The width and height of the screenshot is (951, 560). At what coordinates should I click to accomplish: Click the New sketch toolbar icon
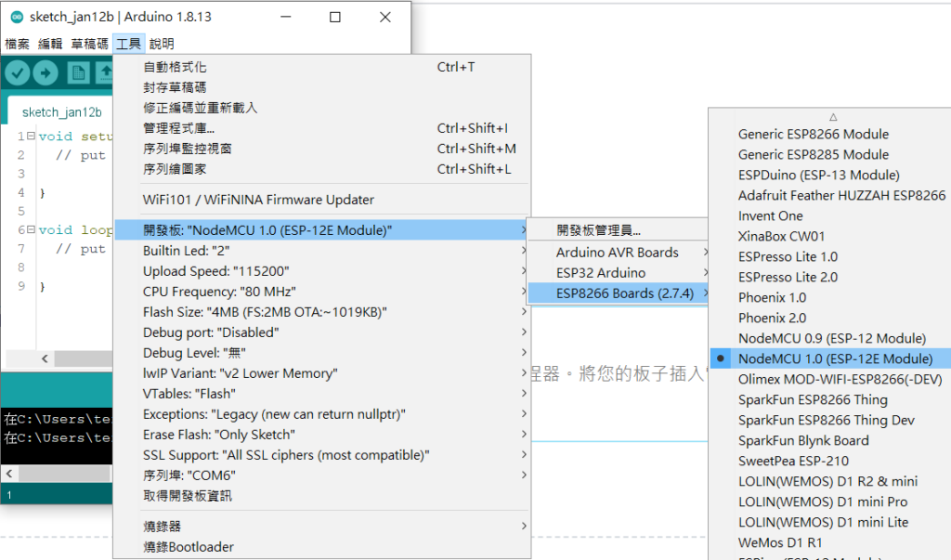79,72
